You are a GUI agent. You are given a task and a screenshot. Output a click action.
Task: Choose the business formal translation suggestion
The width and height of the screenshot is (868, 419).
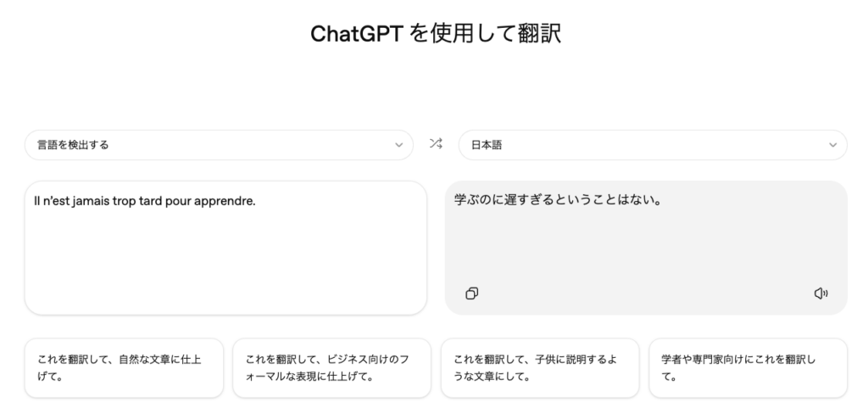point(332,368)
